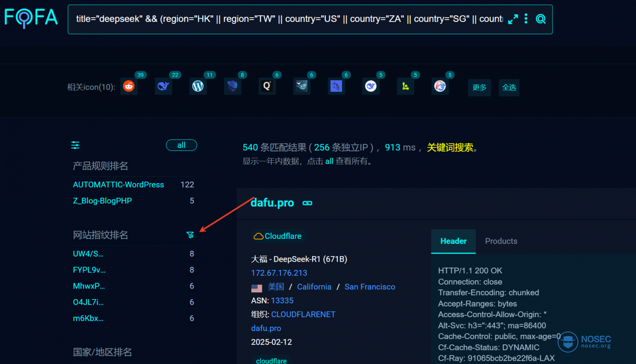Select fingerprint m6Kbx… in ranking list
The height and width of the screenshot is (364, 636).
tap(88, 318)
